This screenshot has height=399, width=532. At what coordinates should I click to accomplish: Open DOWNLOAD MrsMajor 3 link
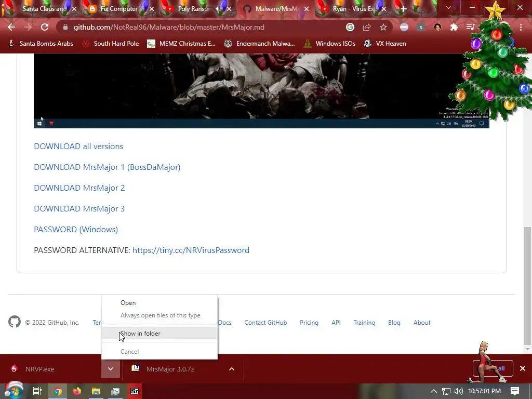click(79, 208)
